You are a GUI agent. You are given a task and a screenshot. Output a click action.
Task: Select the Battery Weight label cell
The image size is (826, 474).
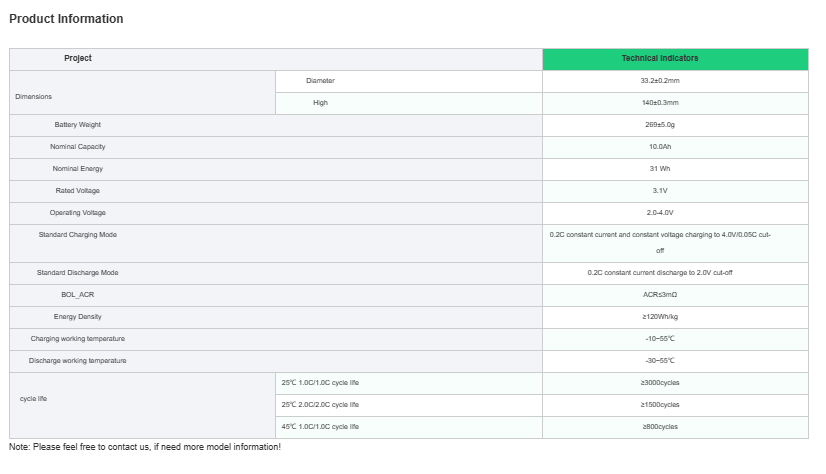point(78,125)
